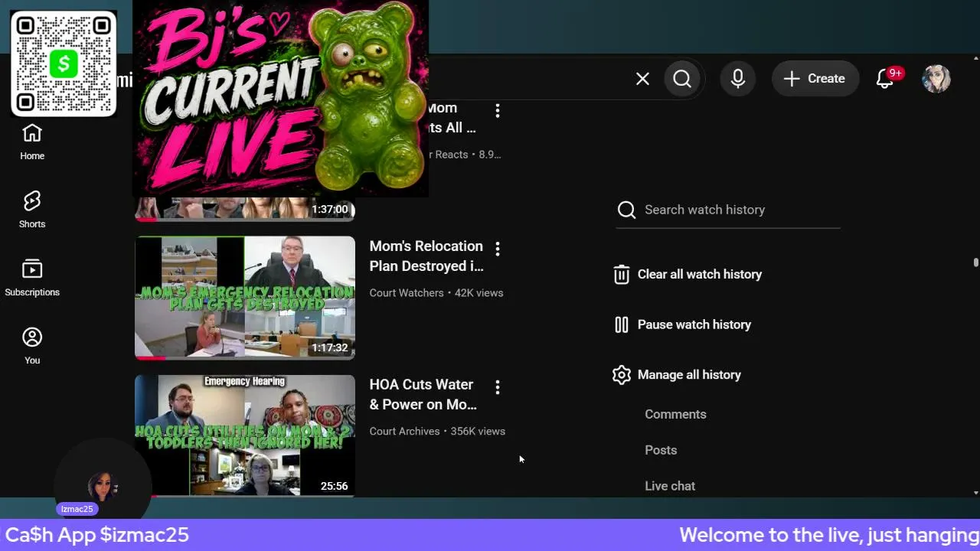The height and width of the screenshot is (551, 980).
Task: Open options for Mom's Relocation Plan video
Action: click(x=498, y=249)
